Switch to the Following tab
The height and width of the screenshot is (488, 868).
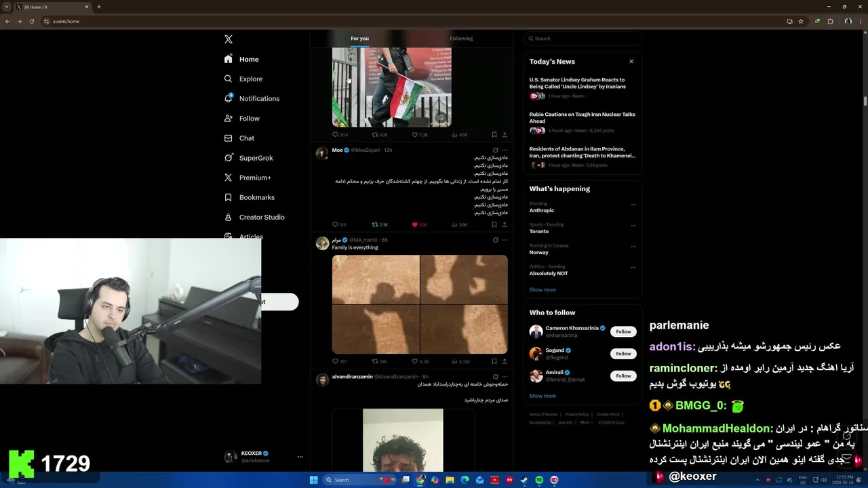tap(461, 39)
